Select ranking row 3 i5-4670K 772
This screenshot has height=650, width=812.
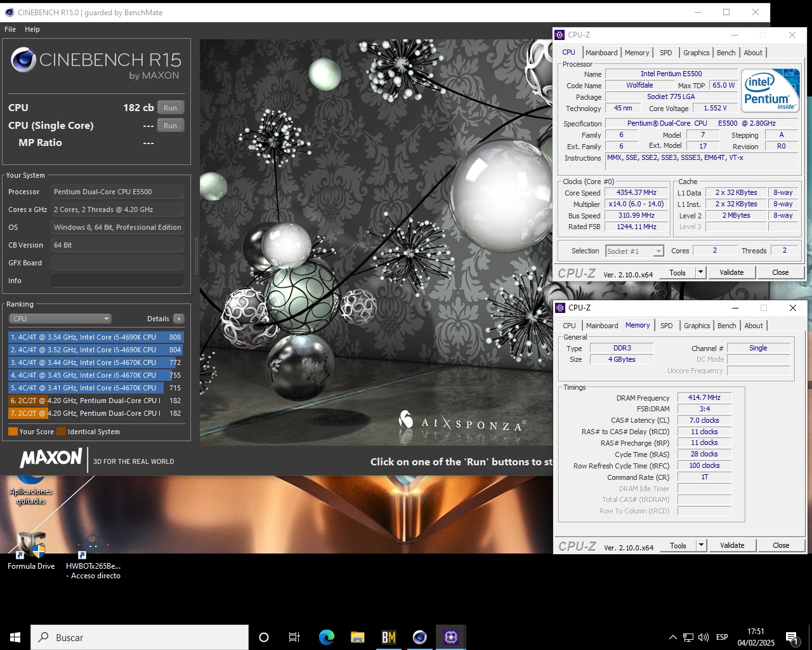(96, 362)
